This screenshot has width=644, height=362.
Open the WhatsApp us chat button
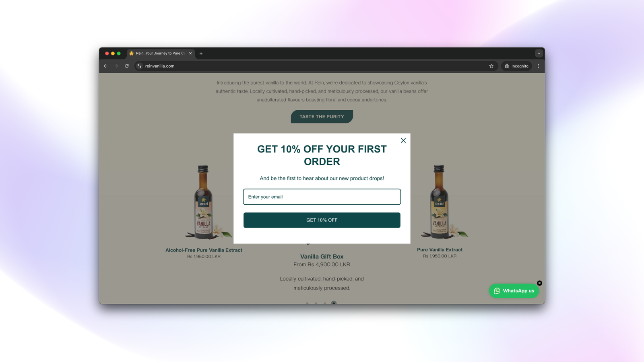click(514, 291)
